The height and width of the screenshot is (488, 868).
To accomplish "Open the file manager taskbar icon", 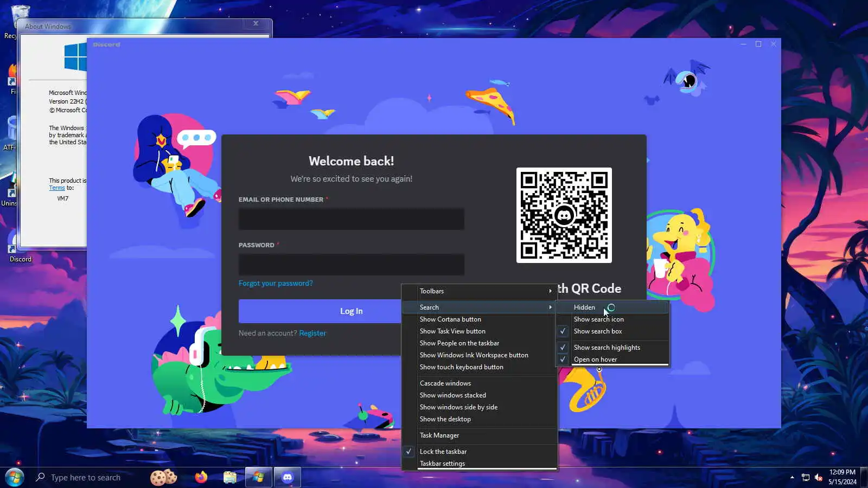I will 230,477.
